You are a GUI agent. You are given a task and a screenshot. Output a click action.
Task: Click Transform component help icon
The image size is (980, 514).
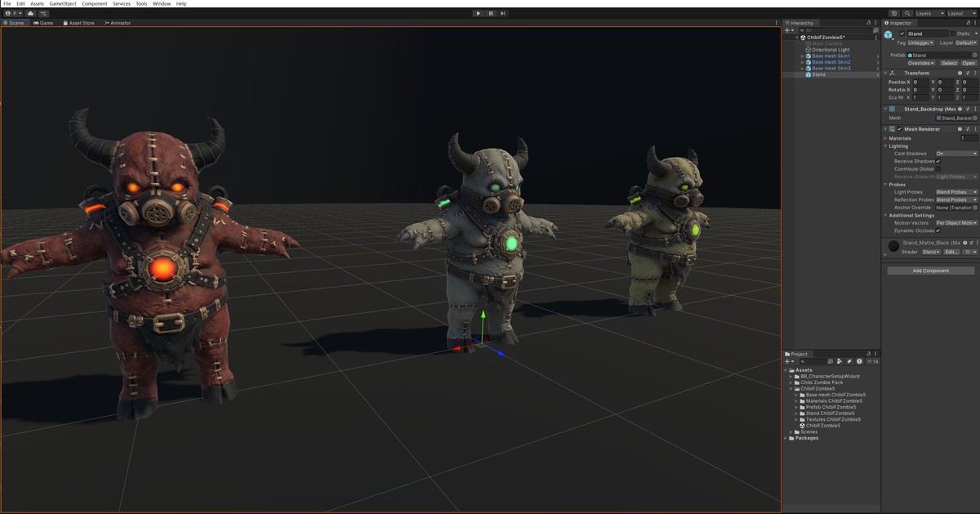[960, 73]
